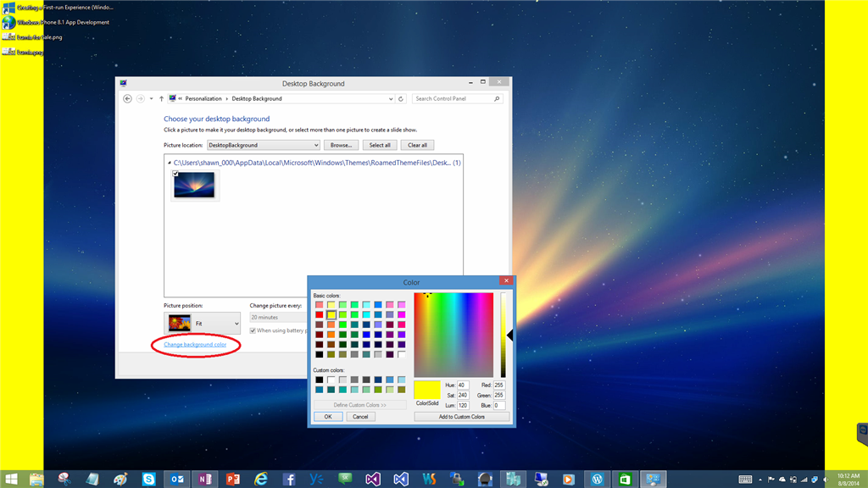Open the purple Visual Studio taskbar icon

pos(373,480)
